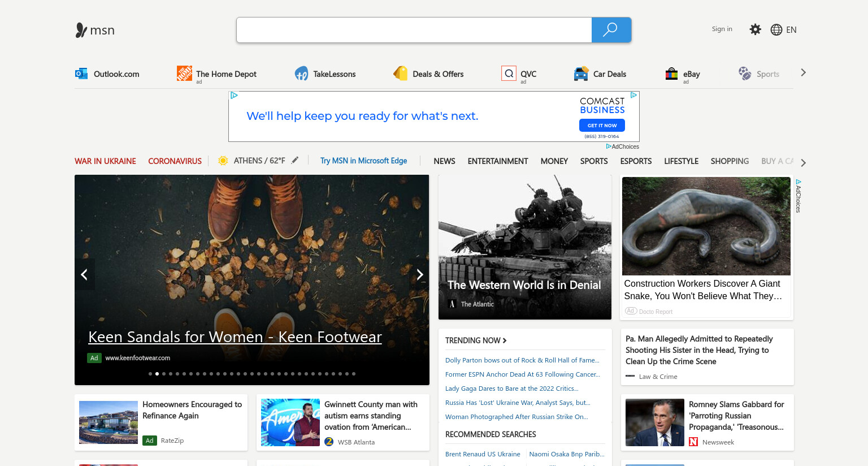The image size is (868, 466).
Task: Open The Western World Is in Denial story
Action: pyautogui.click(x=524, y=285)
